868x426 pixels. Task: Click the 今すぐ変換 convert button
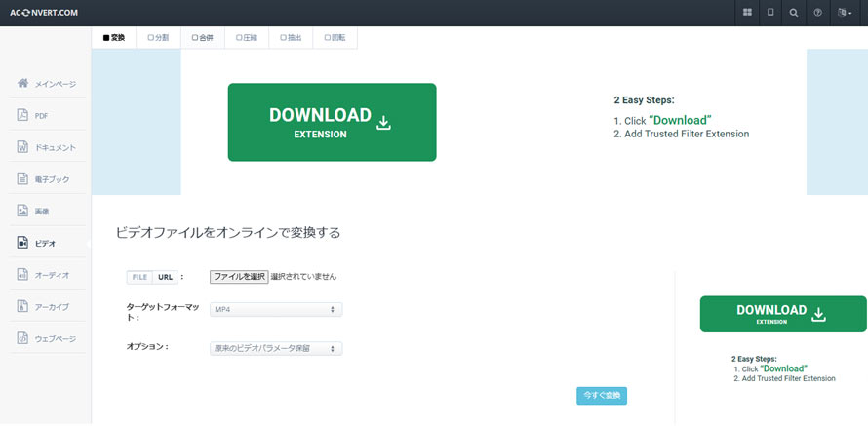pos(602,395)
